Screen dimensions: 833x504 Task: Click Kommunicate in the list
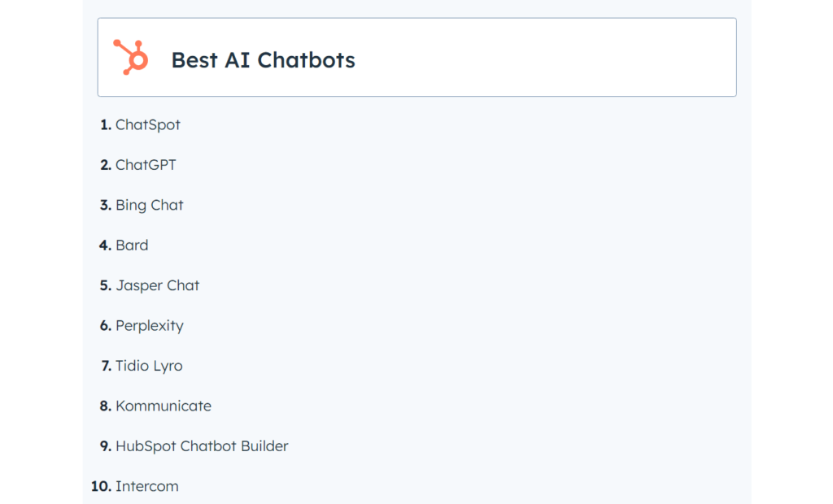pyautogui.click(x=164, y=406)
